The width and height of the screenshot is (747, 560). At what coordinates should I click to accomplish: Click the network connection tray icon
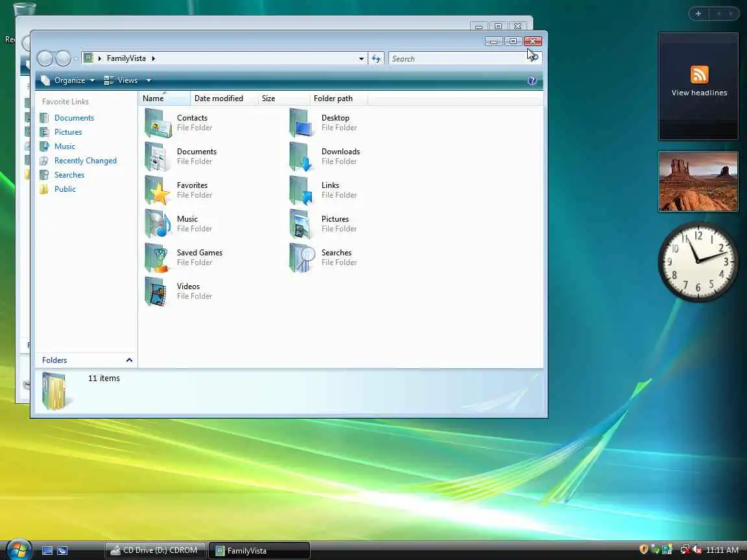(x=685, y=550)
